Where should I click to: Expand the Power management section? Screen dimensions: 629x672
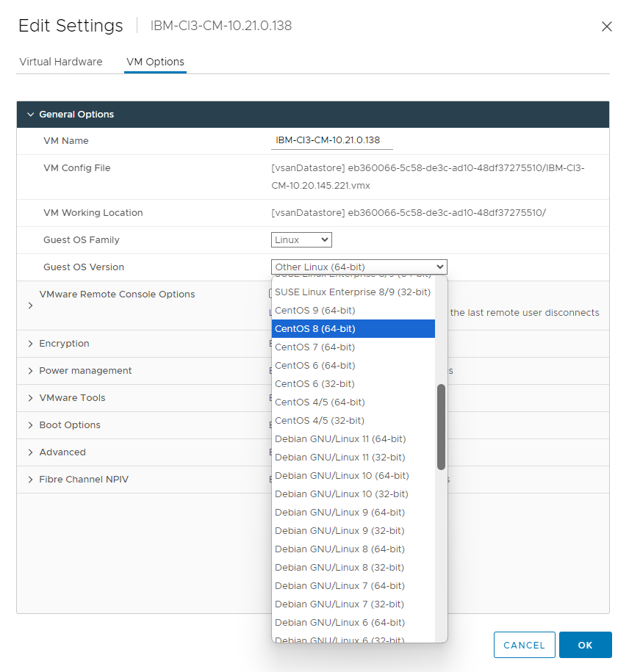pyautogui.click(x=30, y=371)
